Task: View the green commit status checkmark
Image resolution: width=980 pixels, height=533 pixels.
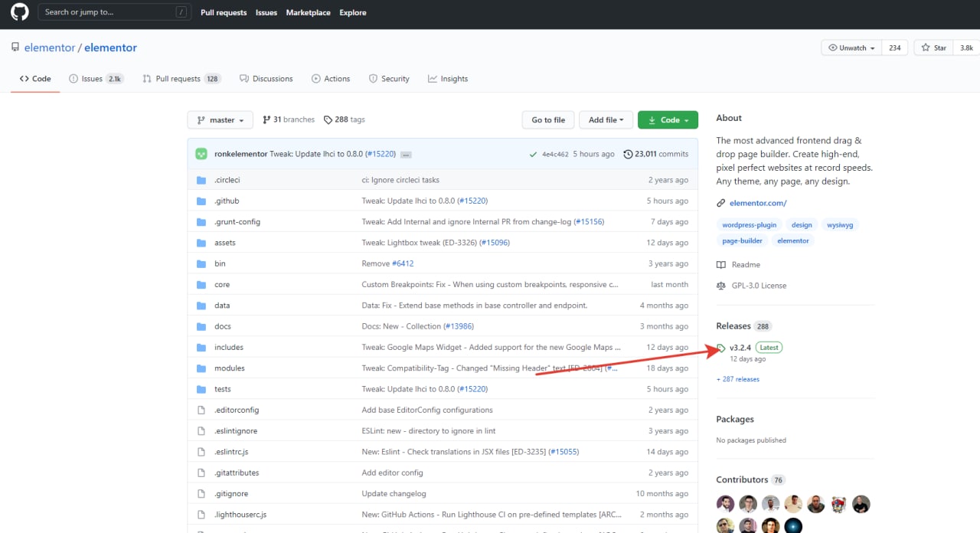Action: (x=533, y=154)
